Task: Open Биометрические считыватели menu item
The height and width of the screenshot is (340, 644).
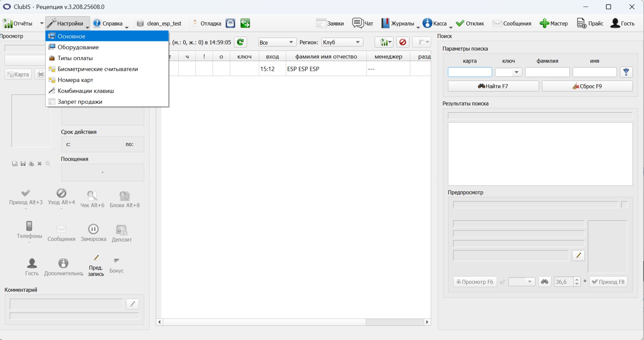Action: click(x=107, y=69)
